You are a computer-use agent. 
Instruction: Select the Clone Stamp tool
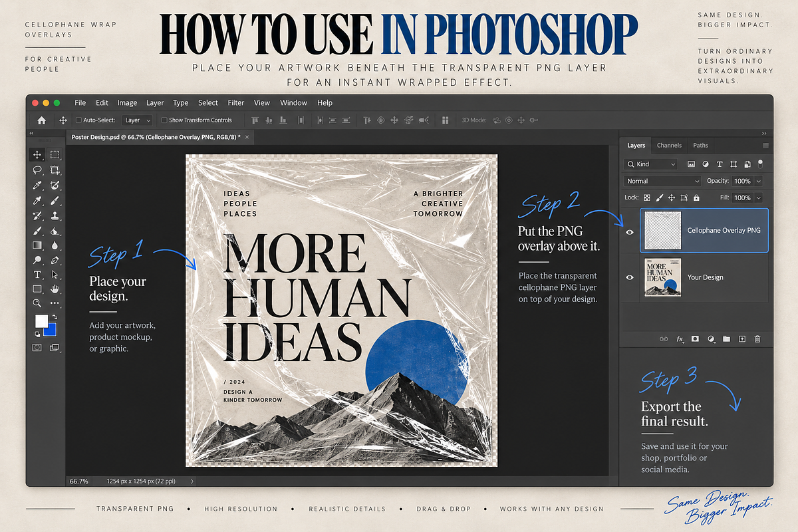tap(55, 215)
